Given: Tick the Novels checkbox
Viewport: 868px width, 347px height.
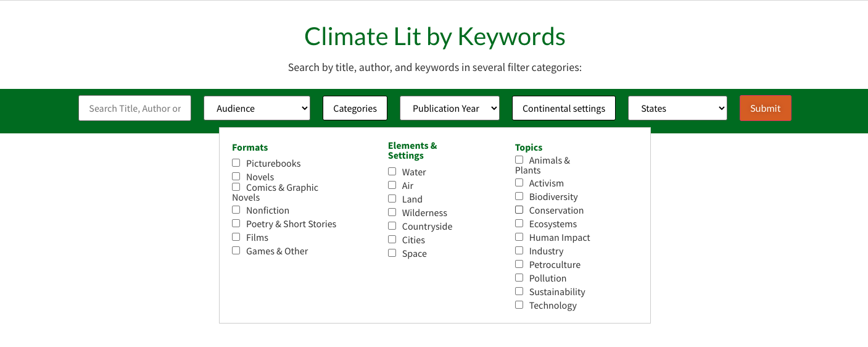Looking at the screenshot, I should [x=236, y=177].
